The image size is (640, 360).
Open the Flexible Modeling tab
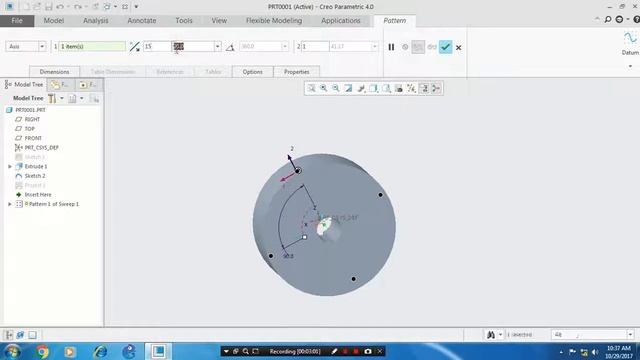click(x=274, y=20)
